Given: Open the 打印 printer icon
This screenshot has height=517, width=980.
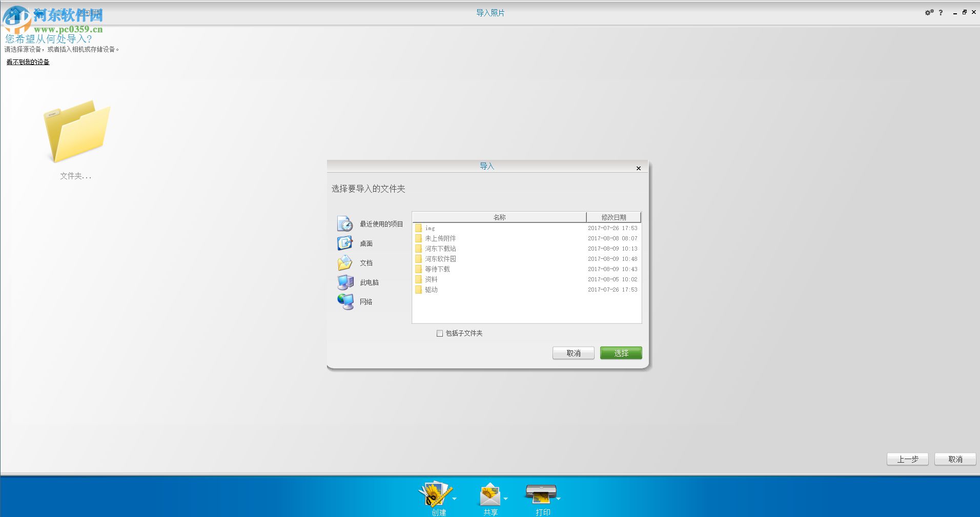Looking at the screenshot, I should coord(541,494).
